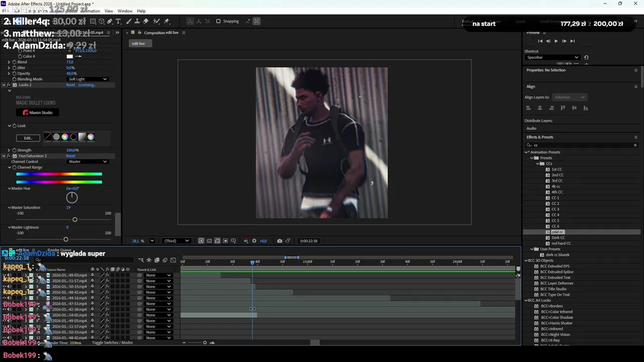The width and height of the screenshot is (644, 362).
Task: Toggle the Looks 2 effect fx switch
Action: coord(9,85)
